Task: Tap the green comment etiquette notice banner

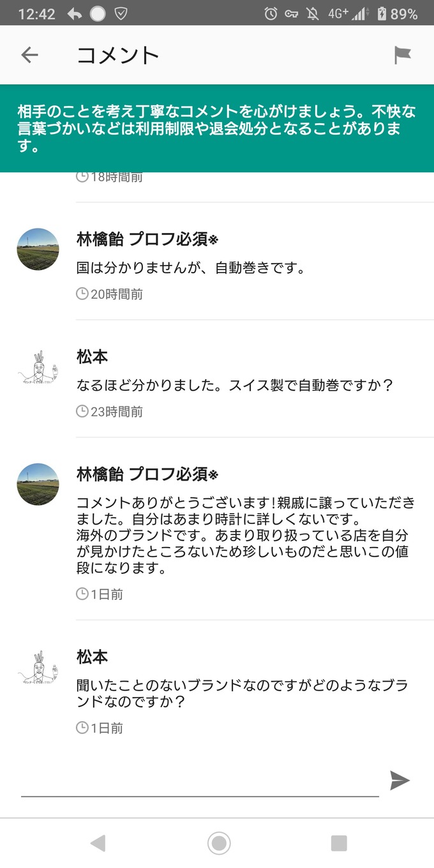Action: (217, 128)
